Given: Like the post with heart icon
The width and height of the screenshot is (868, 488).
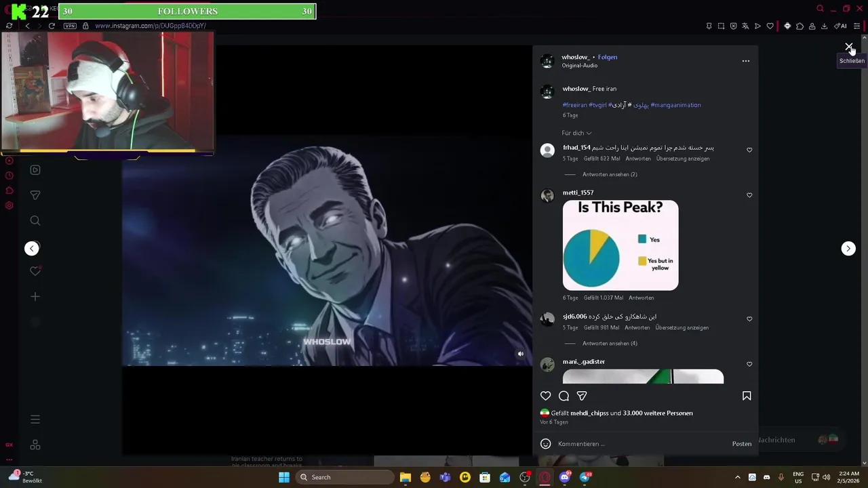Looking at the screenshot, I should [546, 396].
